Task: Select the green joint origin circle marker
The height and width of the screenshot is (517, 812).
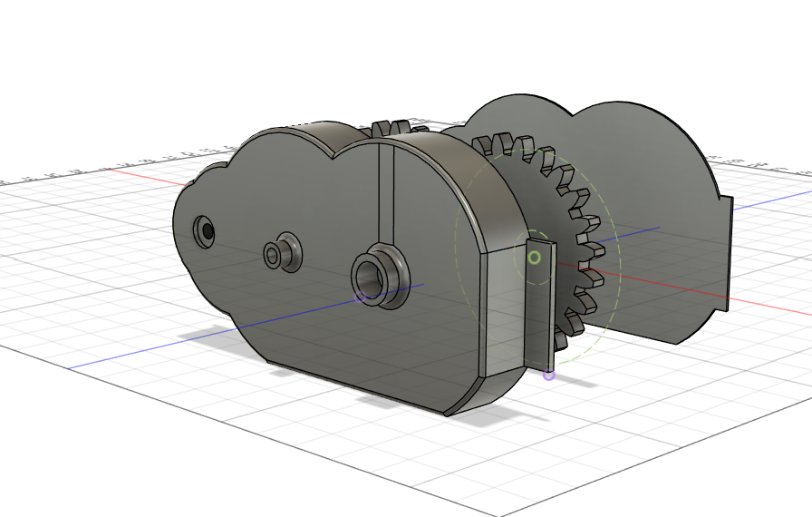Action: point(535,258)
